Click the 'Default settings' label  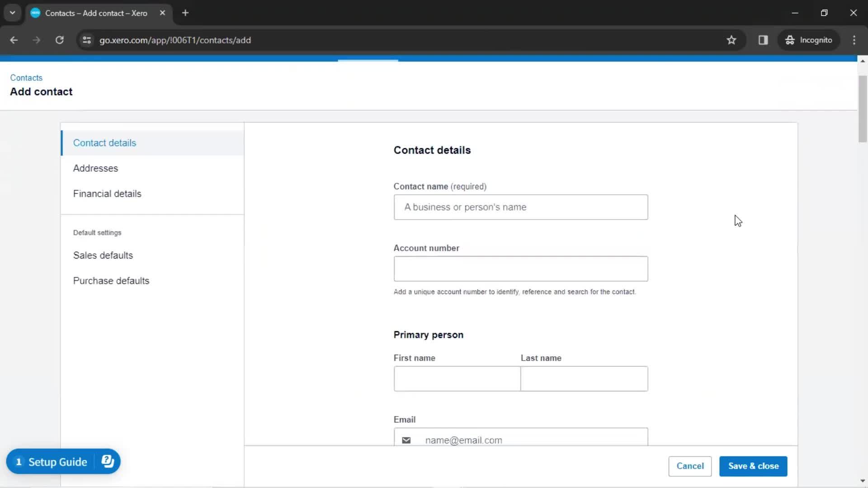(x=97, y=233)
